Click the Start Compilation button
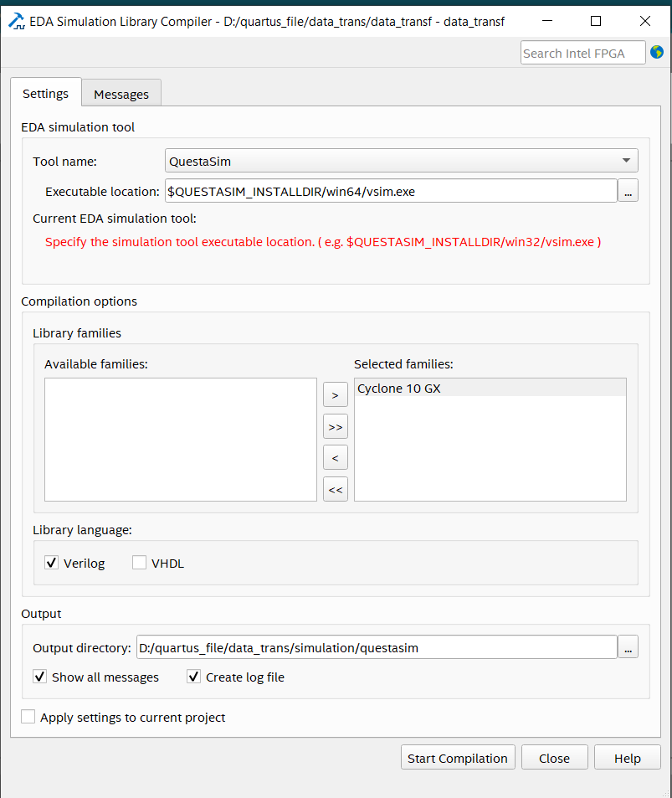 tap(457, 758)
